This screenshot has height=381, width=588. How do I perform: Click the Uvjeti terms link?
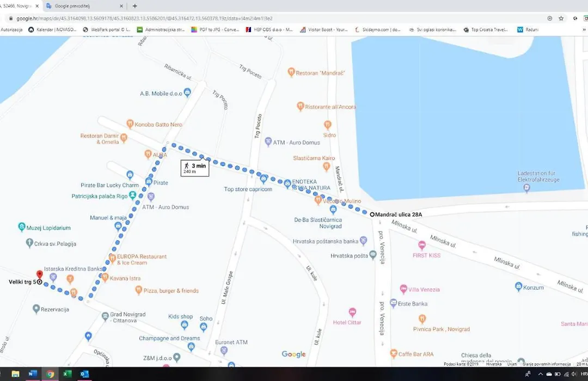click(x=512, y=364)
